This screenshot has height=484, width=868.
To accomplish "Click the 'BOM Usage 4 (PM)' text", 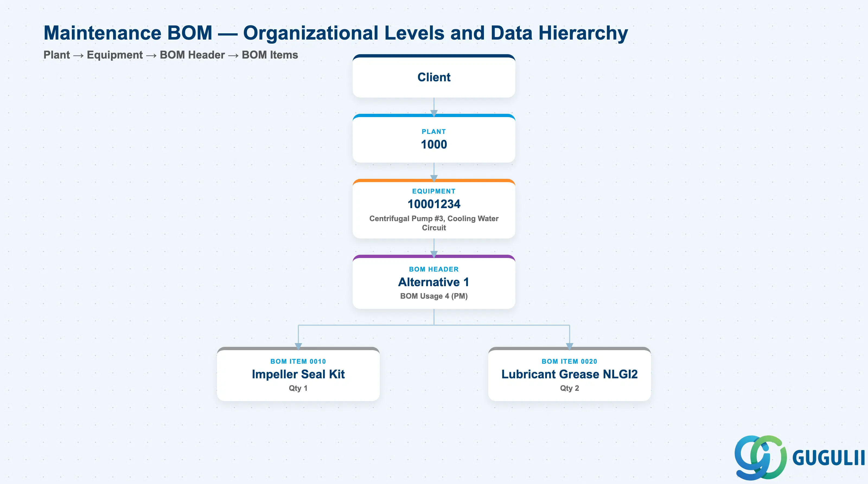I will (434, 296).
